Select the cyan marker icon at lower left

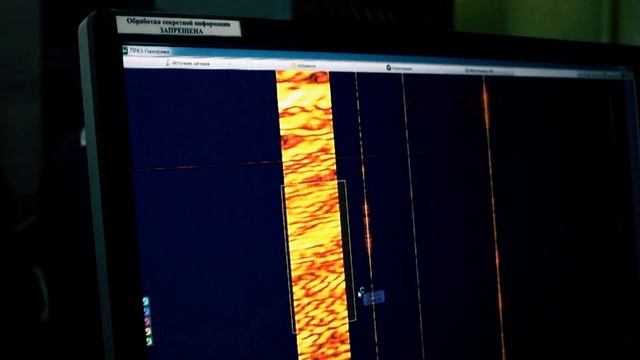(146, 301)
